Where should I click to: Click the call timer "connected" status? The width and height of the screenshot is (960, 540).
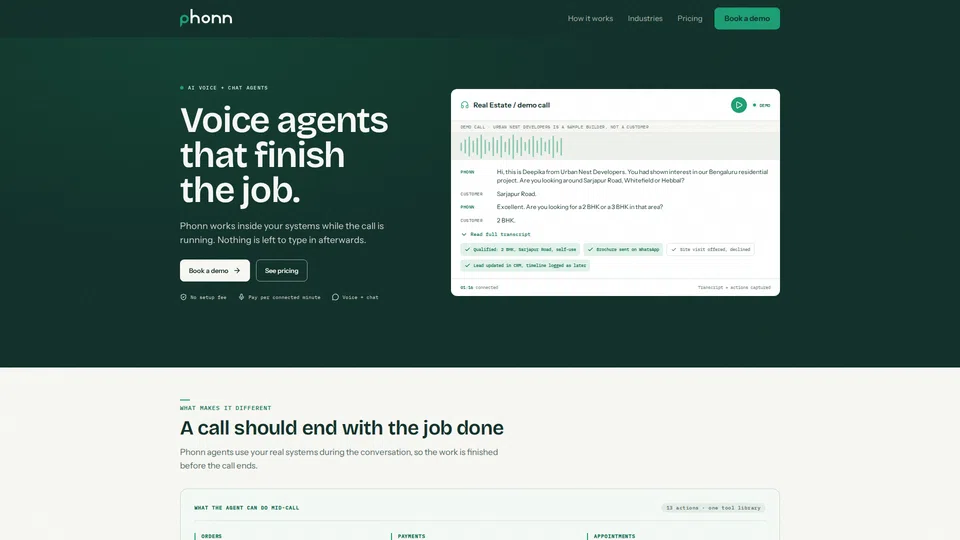coord(479,287)
